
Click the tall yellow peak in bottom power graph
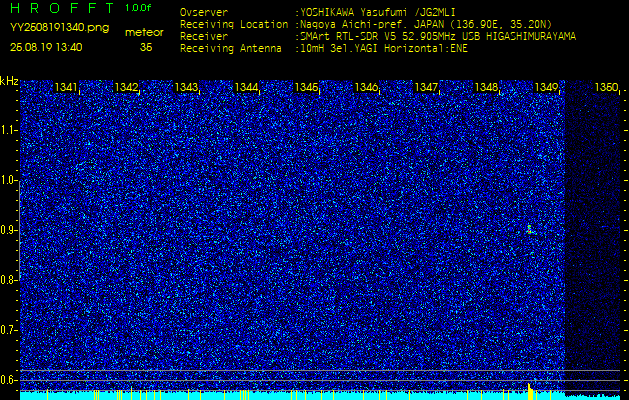[x=530, y=392]
